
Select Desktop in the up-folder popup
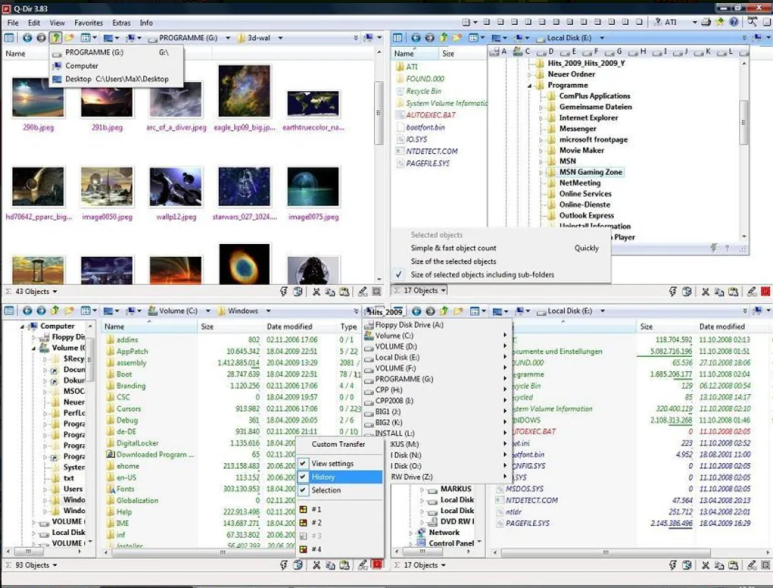point(116,79)
